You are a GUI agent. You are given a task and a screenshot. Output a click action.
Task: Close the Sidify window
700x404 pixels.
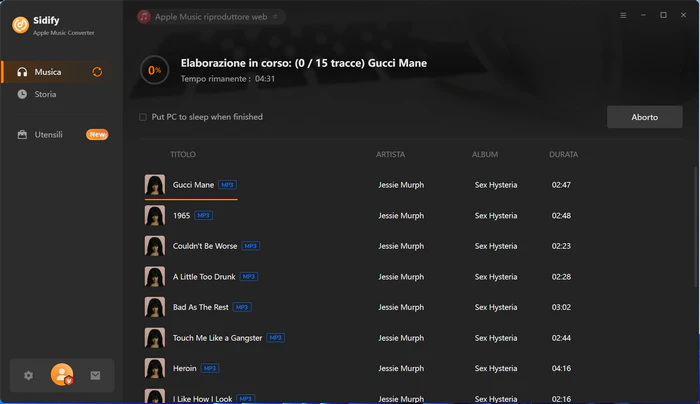pyautogui.click(x=683, y=15)
